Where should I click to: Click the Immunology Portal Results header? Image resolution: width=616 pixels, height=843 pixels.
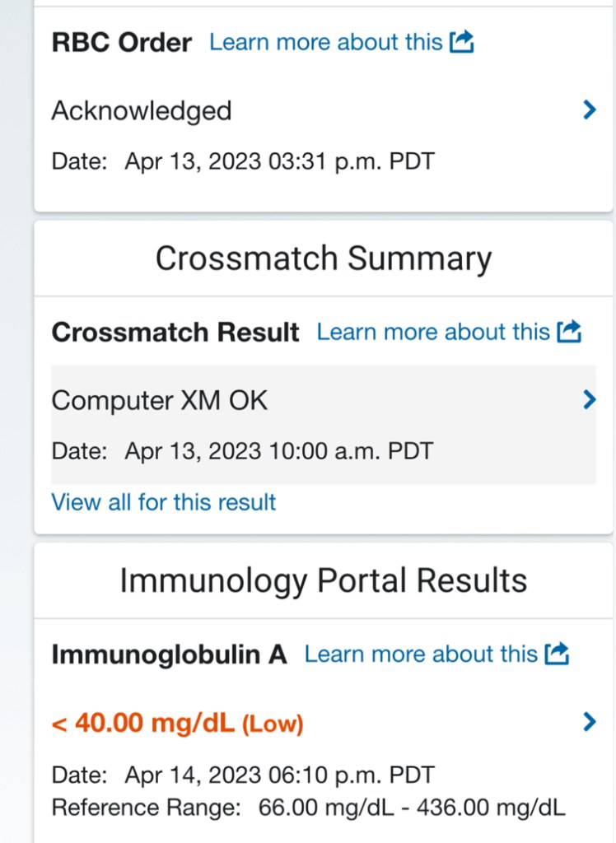(324, 580)
